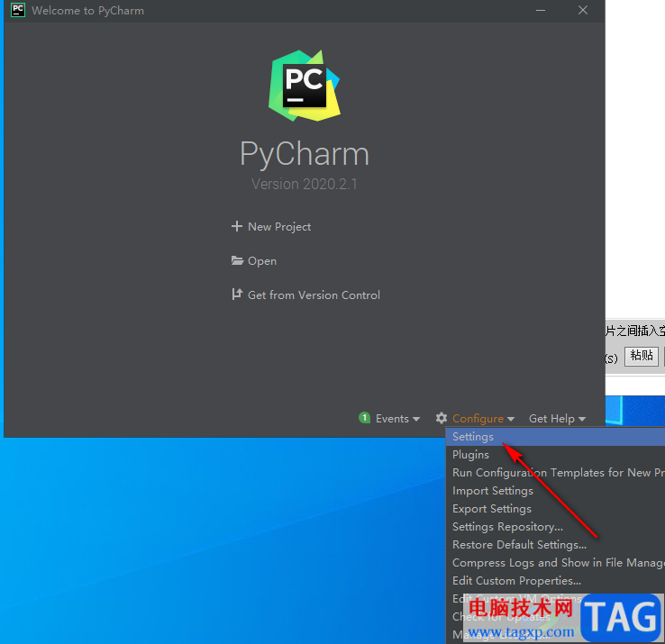Click the Configure gear icon

(x=441, y=418)
